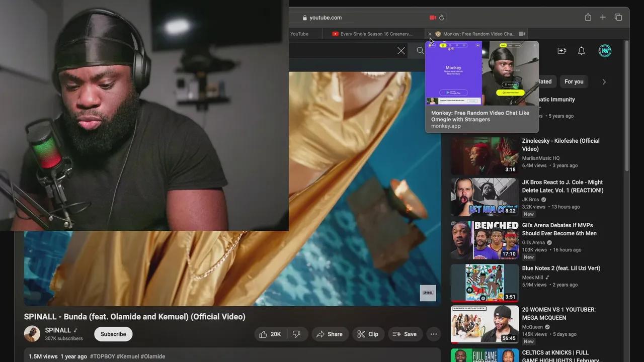Image resolution: width=644 pixels, height=362 pixels.
Task: Click the page vertical scrollbar
Action: coord(626,106)
